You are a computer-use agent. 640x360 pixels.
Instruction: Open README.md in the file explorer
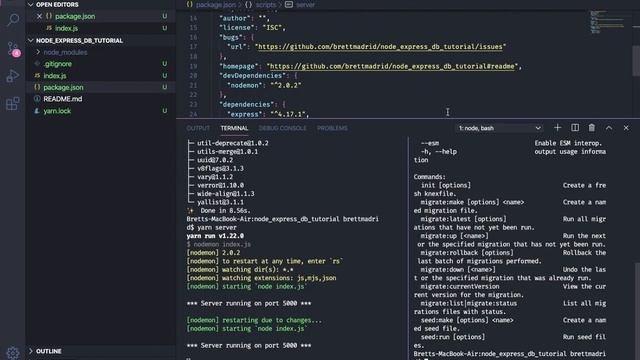coord(62,99)
